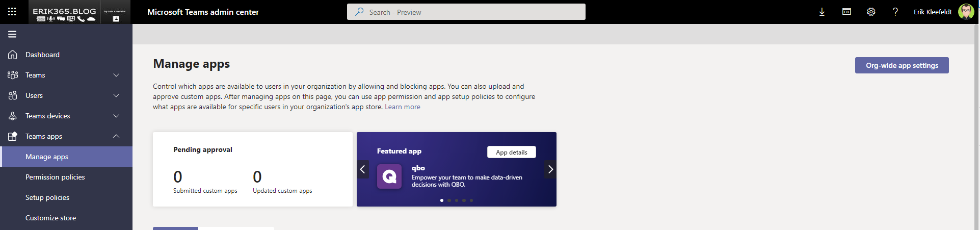Image resolution: width=980 pixels, height=230 pixels.
Task: Click the qbo featured app icon
Action: click(x=389, y=176)
